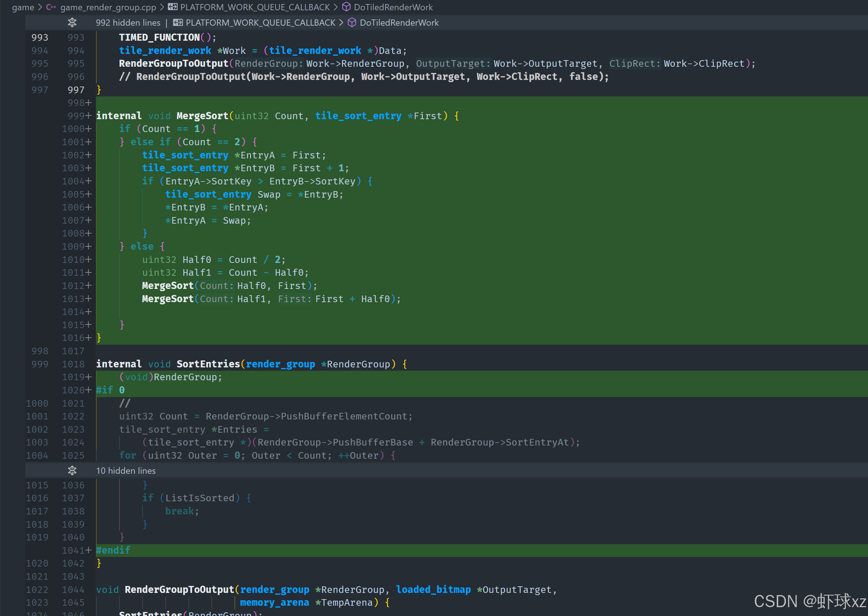Open DoTiledRenderWork breadcrumb in top path
This screenshot has width=868, height=616.
393,7
